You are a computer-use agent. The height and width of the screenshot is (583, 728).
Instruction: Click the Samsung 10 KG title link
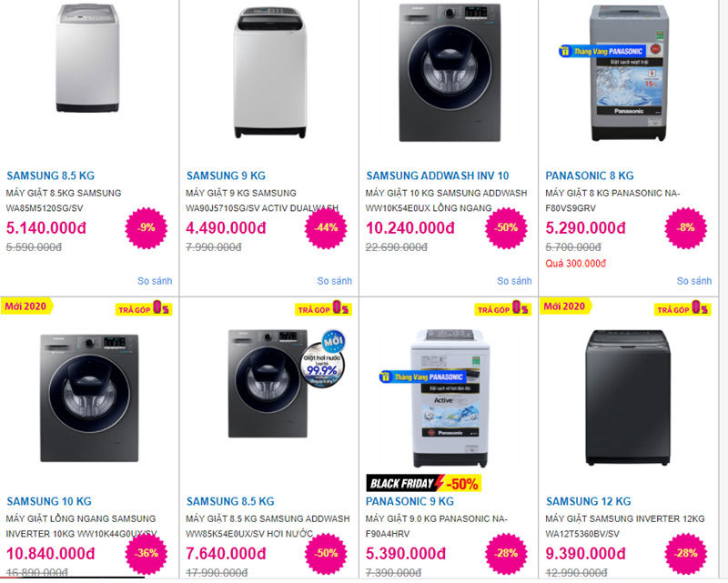pyautogui.click(x=49, y=501)
